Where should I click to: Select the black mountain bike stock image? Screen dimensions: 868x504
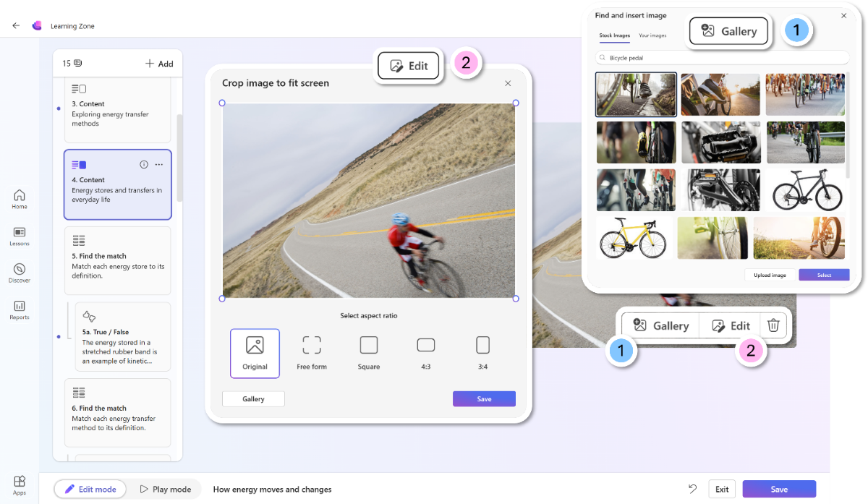(x=806, y=189)
